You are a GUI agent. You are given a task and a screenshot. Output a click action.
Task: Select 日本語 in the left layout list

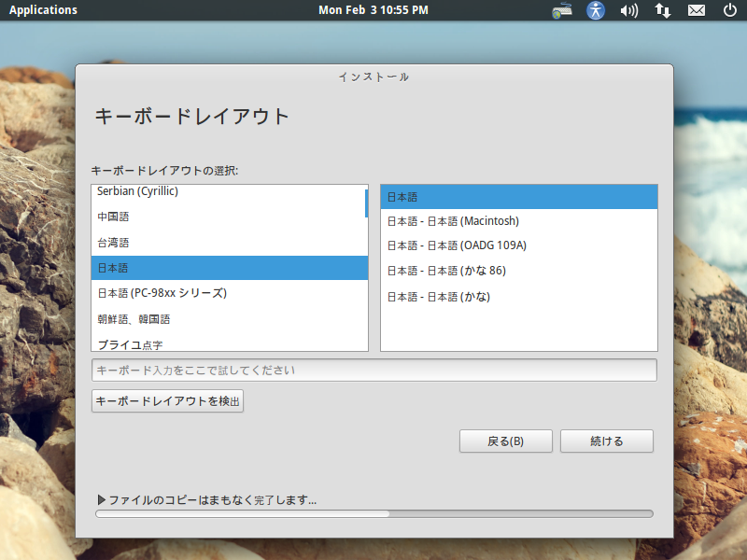(x=229, y=268)
